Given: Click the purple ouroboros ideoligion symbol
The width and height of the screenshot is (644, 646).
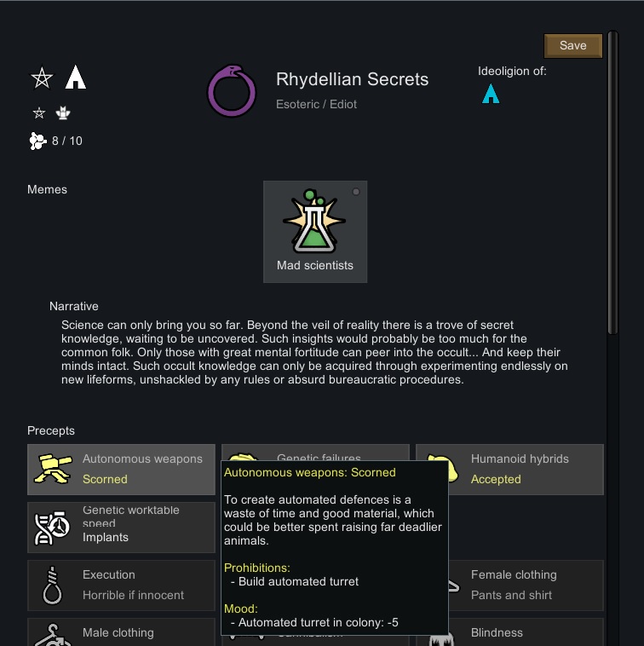Looking at the screenshot, I should (x=232, y=90).
